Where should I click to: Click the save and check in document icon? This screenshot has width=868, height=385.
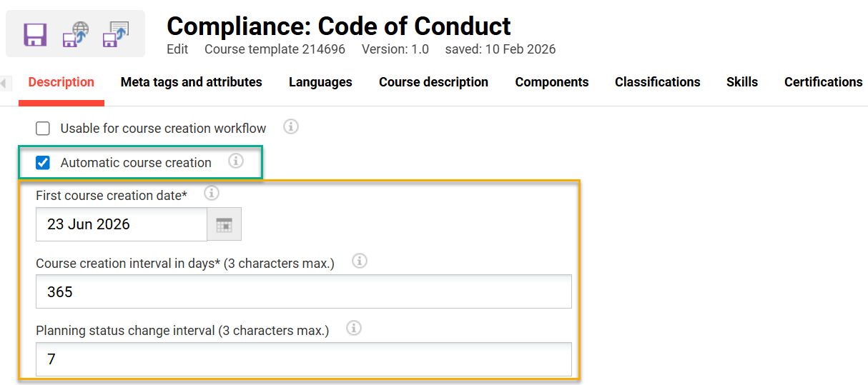[115, 34]
